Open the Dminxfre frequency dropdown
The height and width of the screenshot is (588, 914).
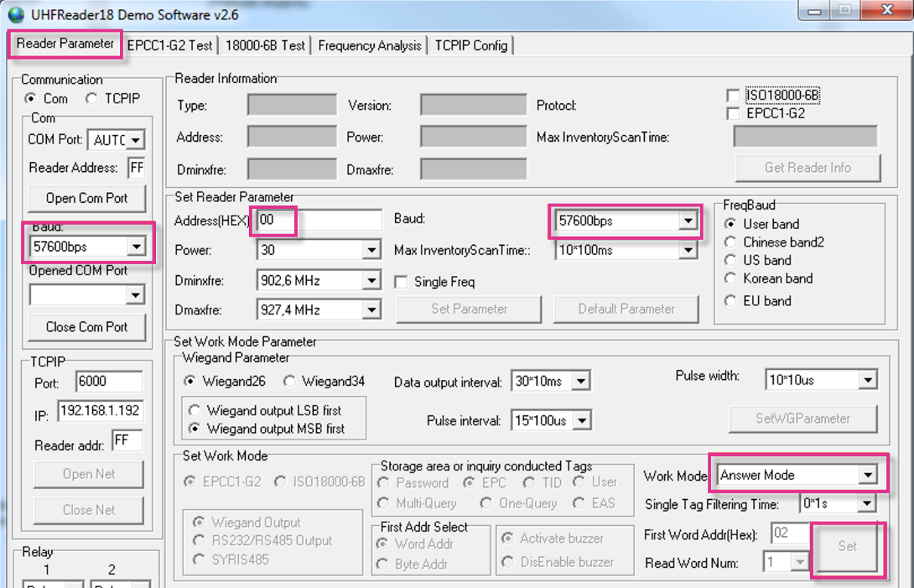(x=372, y=281)
